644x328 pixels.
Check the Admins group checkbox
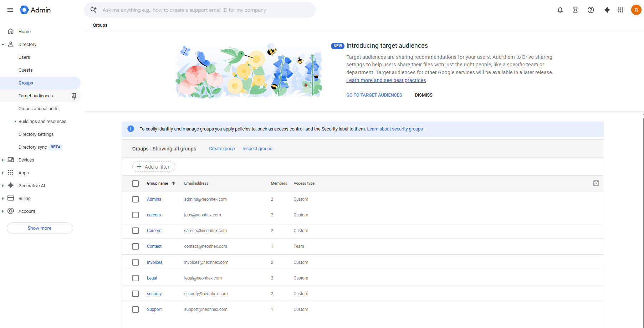click(x=136, y=199)
